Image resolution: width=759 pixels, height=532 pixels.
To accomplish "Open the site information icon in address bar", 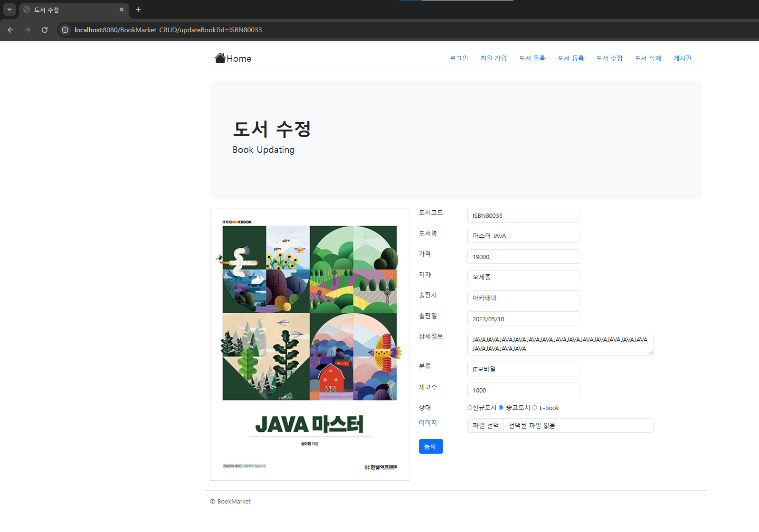I will tap(65, 30).
